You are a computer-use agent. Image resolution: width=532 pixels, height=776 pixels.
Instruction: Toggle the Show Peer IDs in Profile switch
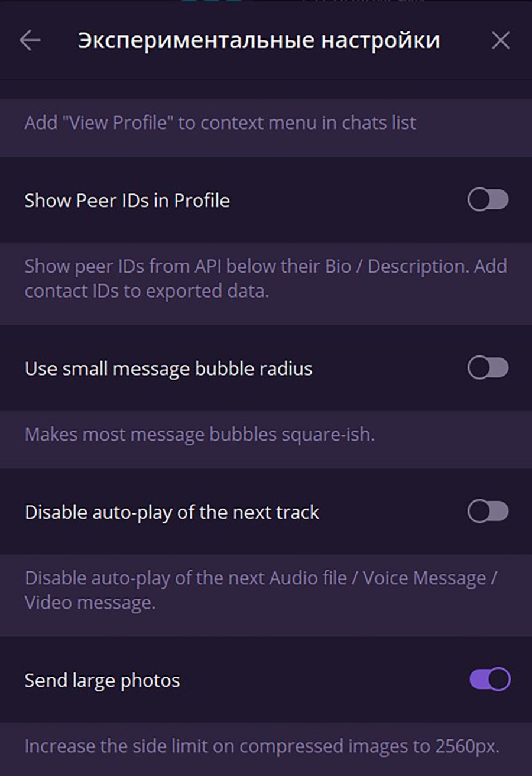488,200
